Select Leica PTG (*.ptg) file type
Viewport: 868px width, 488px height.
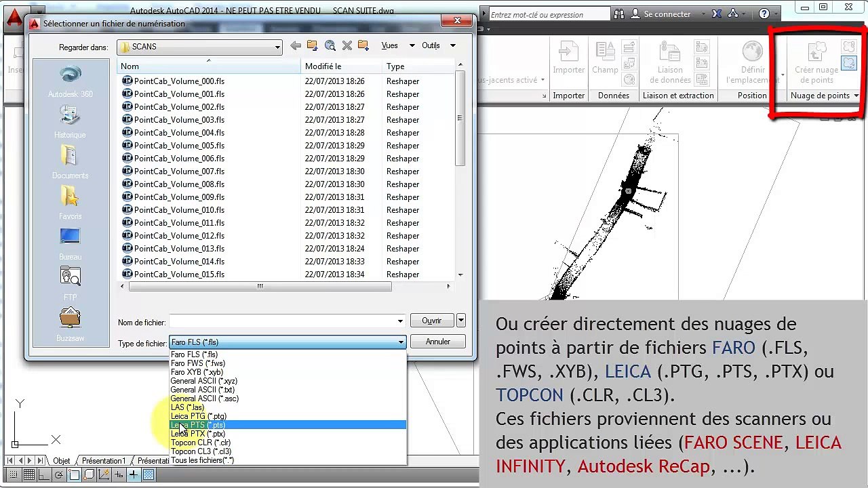coord(199,416)
